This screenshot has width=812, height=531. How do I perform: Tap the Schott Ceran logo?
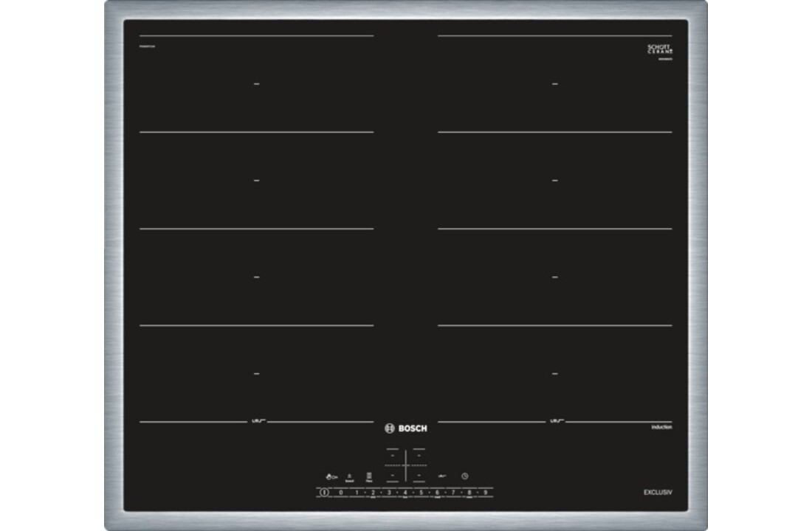click(659, 50)
